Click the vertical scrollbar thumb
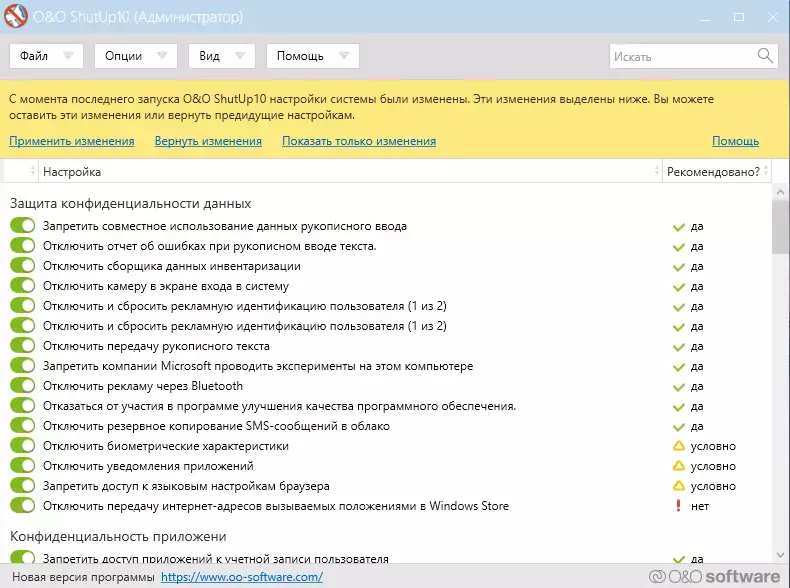Screen dimensions: 790x588 pyautogui.click(x=780, y=227)
